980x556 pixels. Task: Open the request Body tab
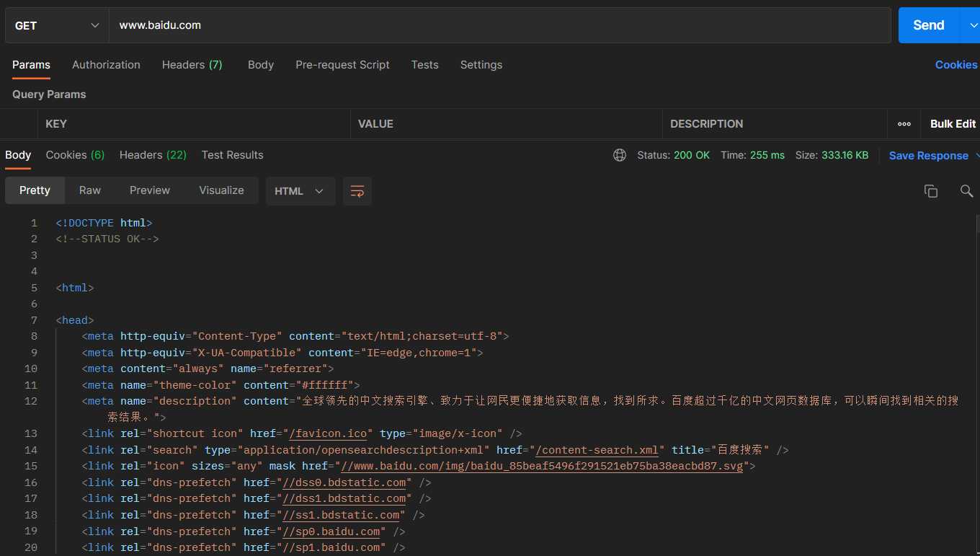261,65
